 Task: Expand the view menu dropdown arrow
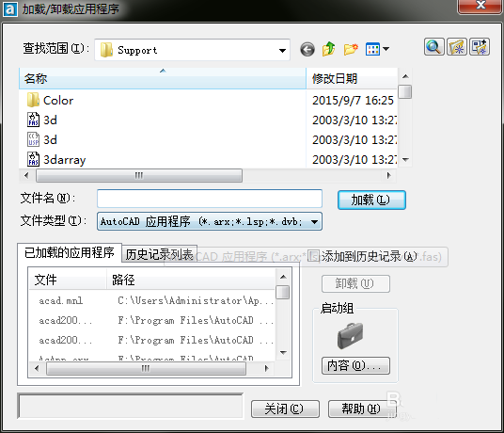[x=386, y=49]
